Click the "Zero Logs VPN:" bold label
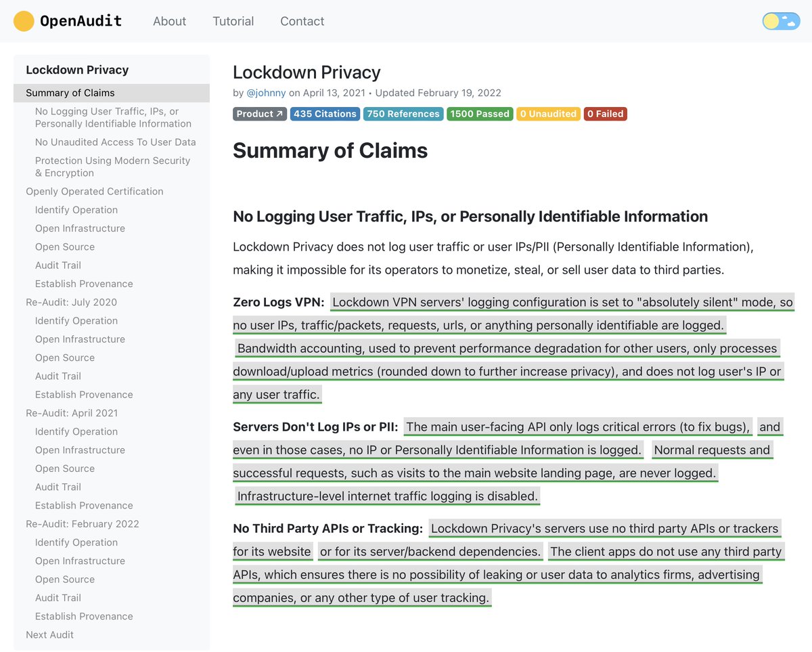Screen dimensions: 812x652 coord(279,302)
